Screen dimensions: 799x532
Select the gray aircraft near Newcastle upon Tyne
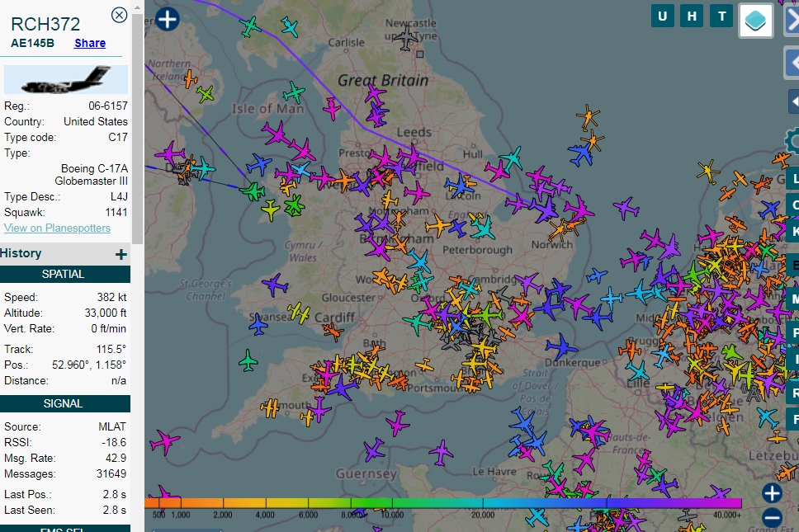(x=406, y=38)
